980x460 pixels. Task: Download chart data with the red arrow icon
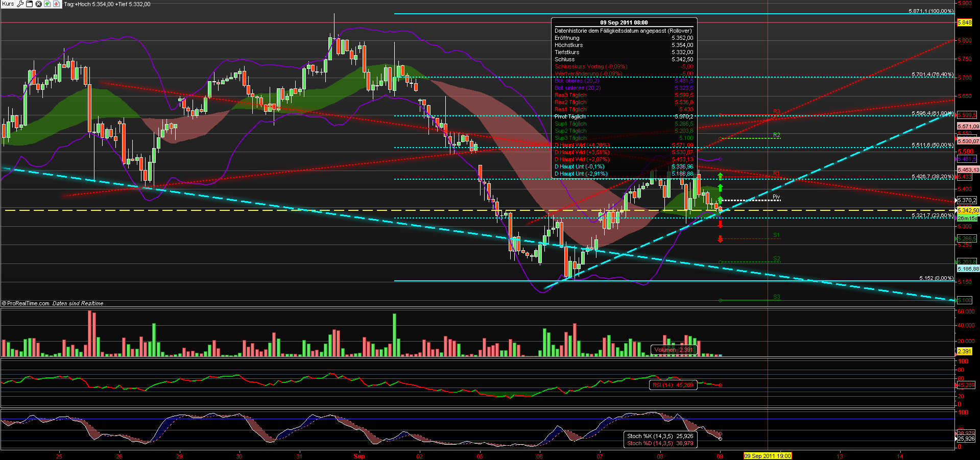56,4
